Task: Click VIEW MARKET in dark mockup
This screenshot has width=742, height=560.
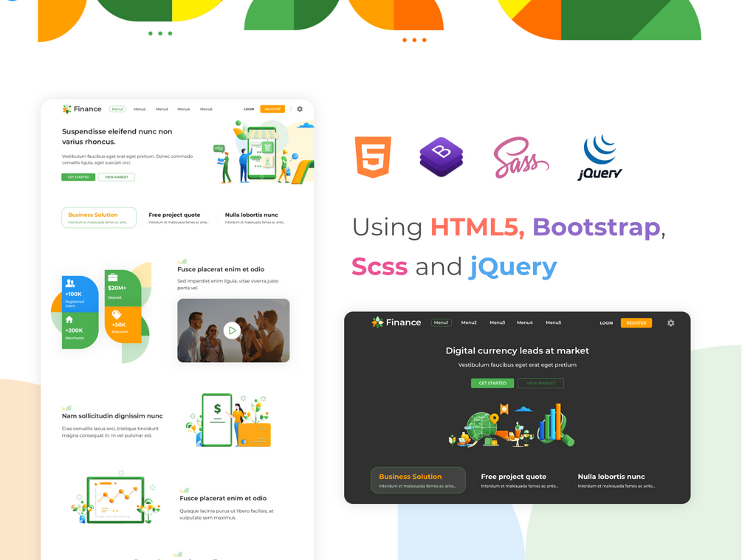Action: [x=541, y=383]
